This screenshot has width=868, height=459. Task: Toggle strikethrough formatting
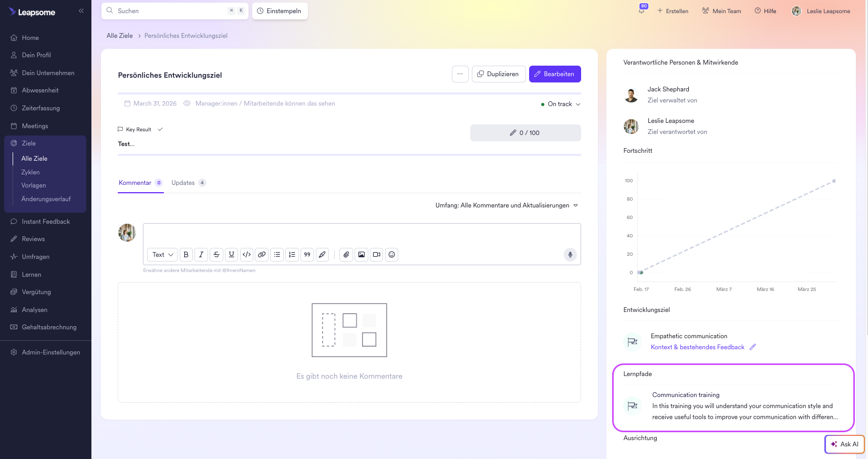216,255
